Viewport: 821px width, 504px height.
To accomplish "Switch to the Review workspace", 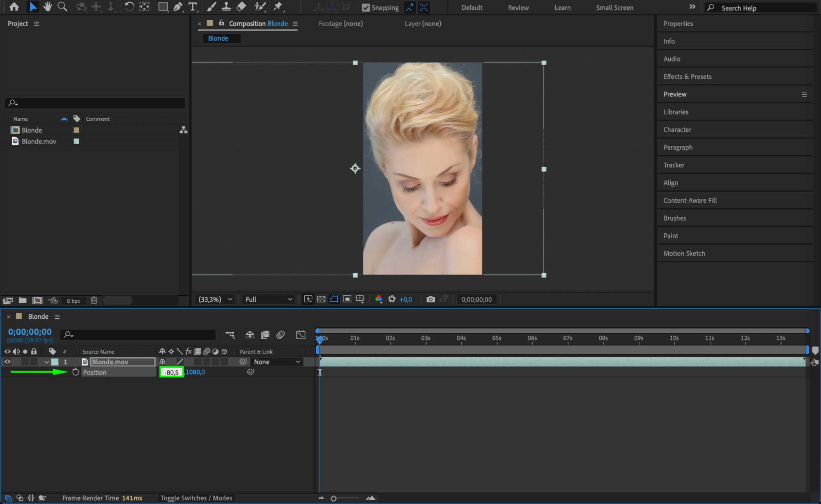I will point(518,7).
